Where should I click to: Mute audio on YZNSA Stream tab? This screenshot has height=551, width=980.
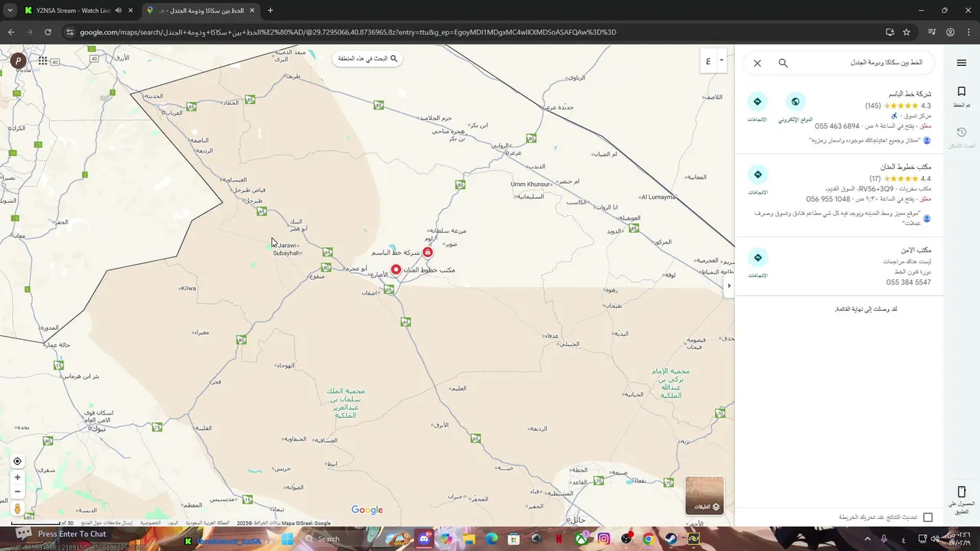(118, 11)
